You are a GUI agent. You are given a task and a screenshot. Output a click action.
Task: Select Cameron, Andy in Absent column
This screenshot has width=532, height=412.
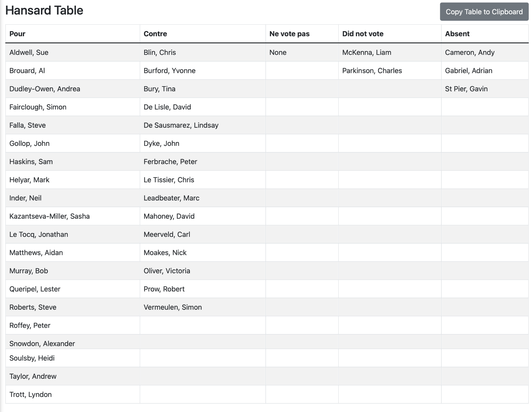point(485,52)
